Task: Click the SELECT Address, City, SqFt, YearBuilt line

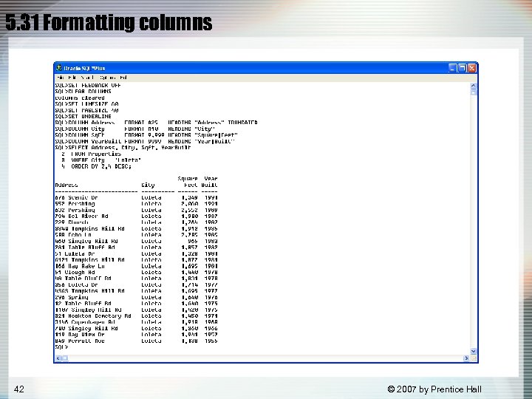Action: 123,148
